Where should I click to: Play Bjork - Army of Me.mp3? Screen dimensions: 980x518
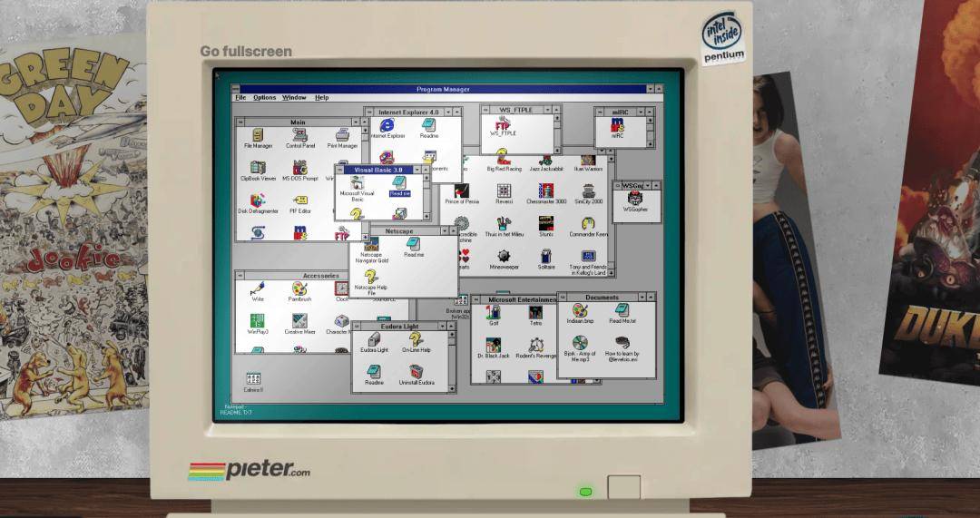580,348
